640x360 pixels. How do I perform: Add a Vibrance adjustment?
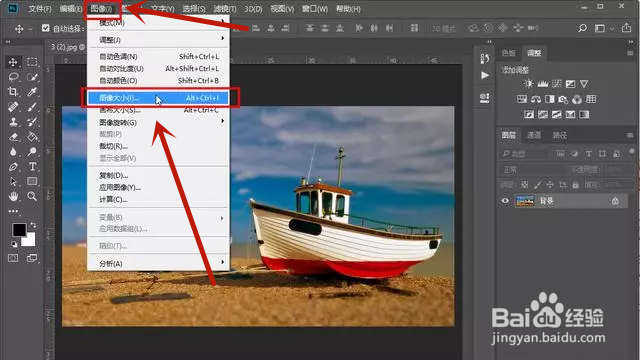tap(584, 84)
